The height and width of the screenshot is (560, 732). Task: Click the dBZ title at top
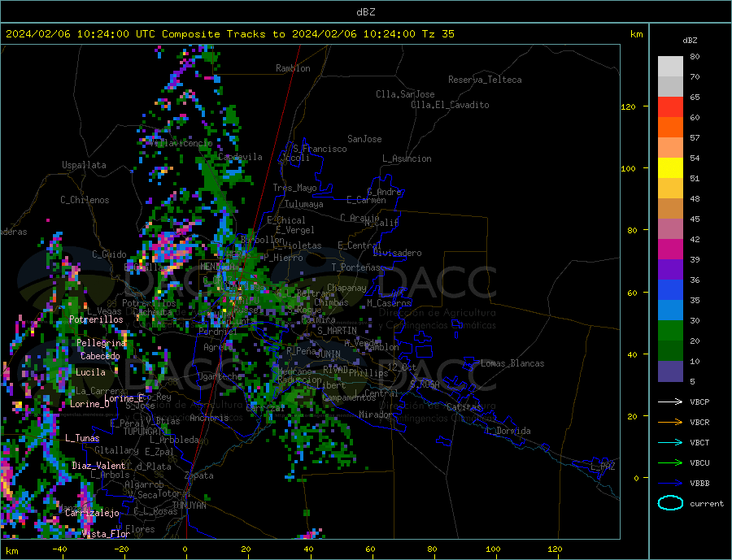point(365,12)
